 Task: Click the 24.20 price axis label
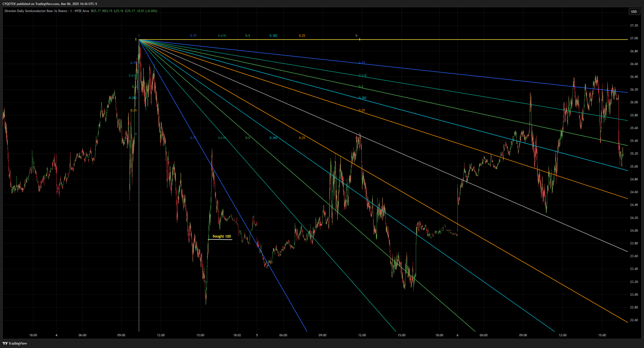coord(634,218)
